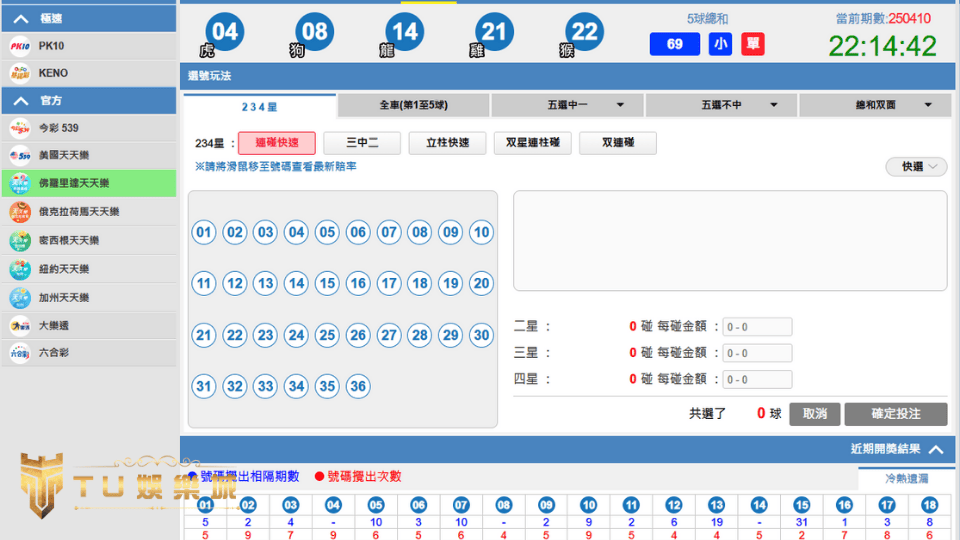Switch to the 全車(第1至5球) tab
The width and height of the screenshot is (960, 540).
413,105
